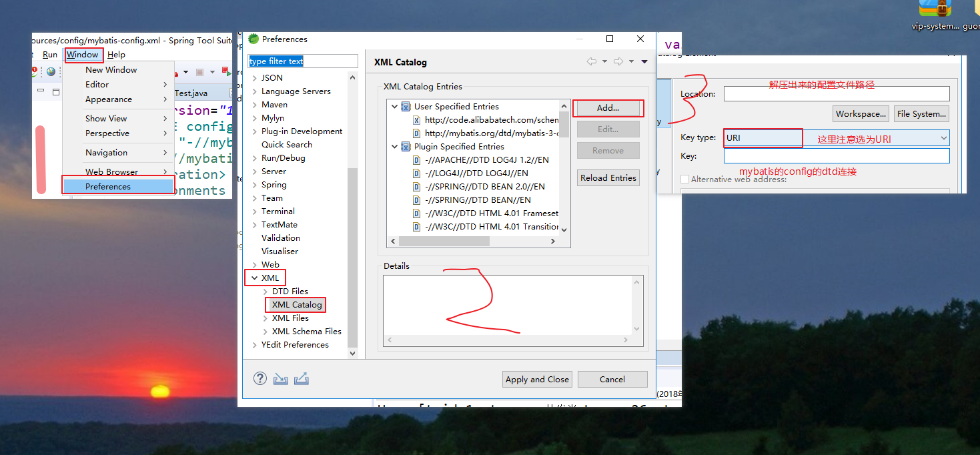Open the vip-system desktop archive icon
This screenshot has width=980, height=455.
pyautogui.click(x=935, y=8)
